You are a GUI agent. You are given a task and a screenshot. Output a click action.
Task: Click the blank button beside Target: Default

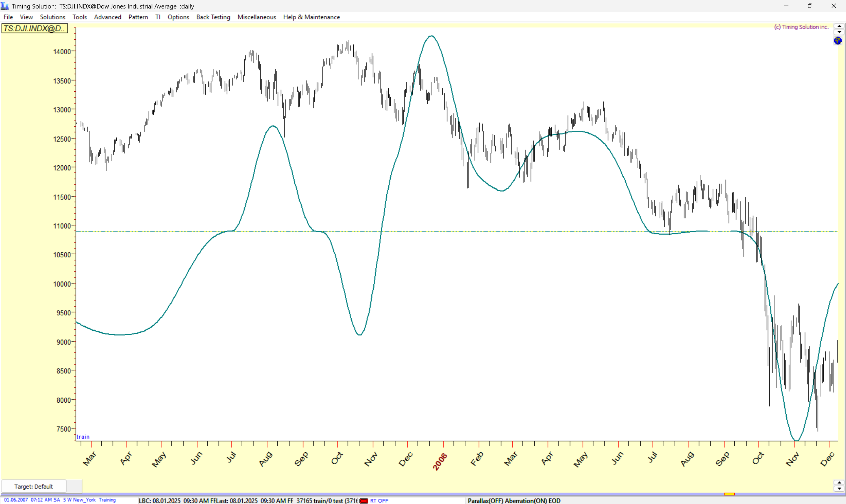point(74,486)
